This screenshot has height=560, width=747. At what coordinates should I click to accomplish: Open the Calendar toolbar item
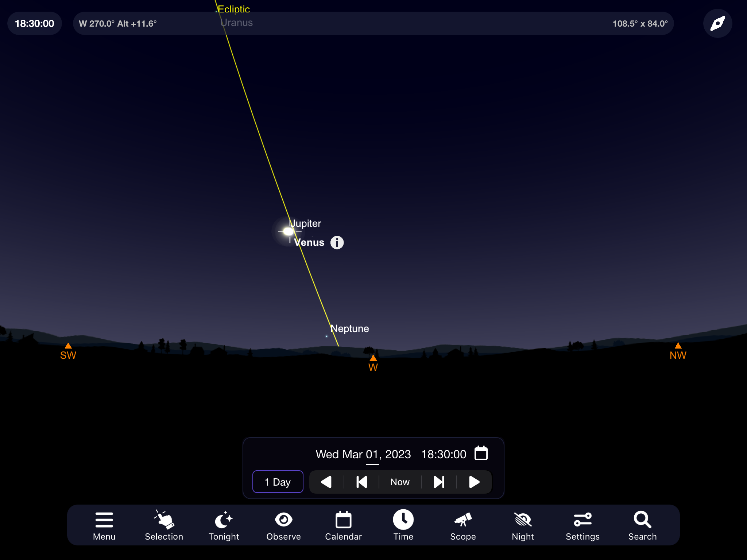(343, 525)
